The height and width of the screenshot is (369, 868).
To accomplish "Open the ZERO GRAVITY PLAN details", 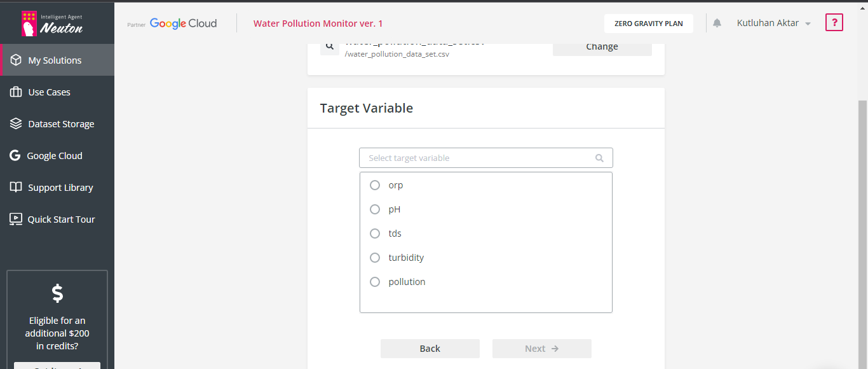I will (648, 23).
